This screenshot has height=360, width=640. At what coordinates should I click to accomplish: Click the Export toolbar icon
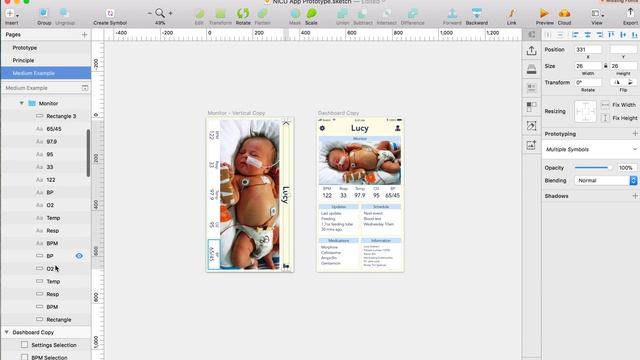[x=630, y=13]
